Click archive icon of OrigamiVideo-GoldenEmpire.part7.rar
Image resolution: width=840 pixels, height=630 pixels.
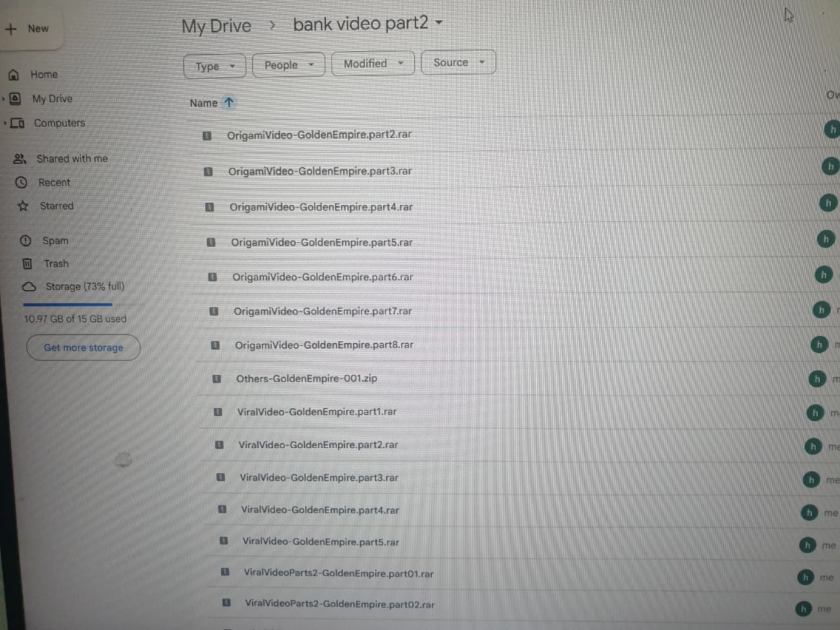214,311
